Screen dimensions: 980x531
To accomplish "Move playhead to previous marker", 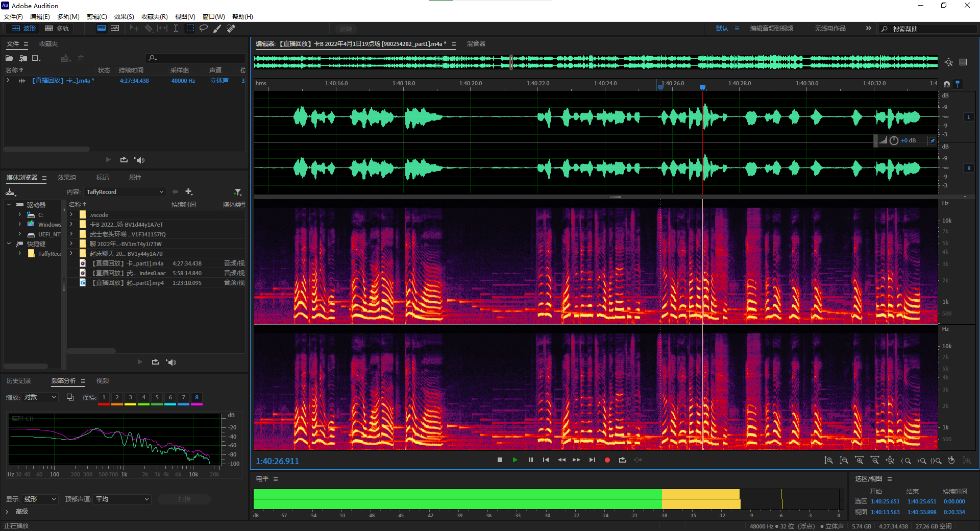I will 546,460.
